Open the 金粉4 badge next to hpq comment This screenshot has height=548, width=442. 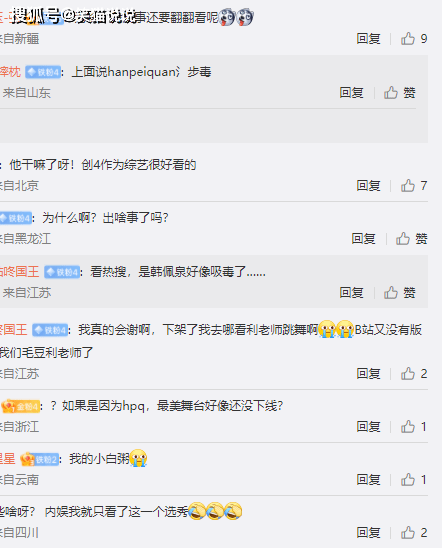[x=21, y=406]
